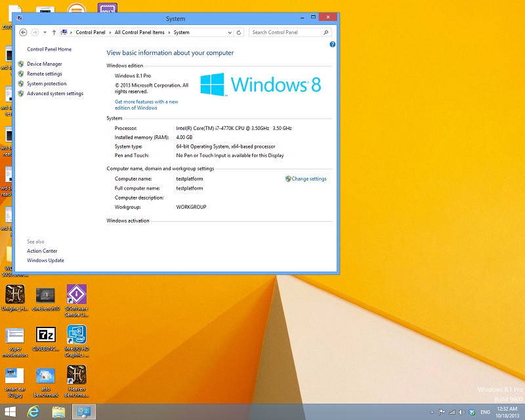The height and width of the screenshot is (420, 525).
Task: Select the Unigine_H... desktop icon
Action: point(14,298)
